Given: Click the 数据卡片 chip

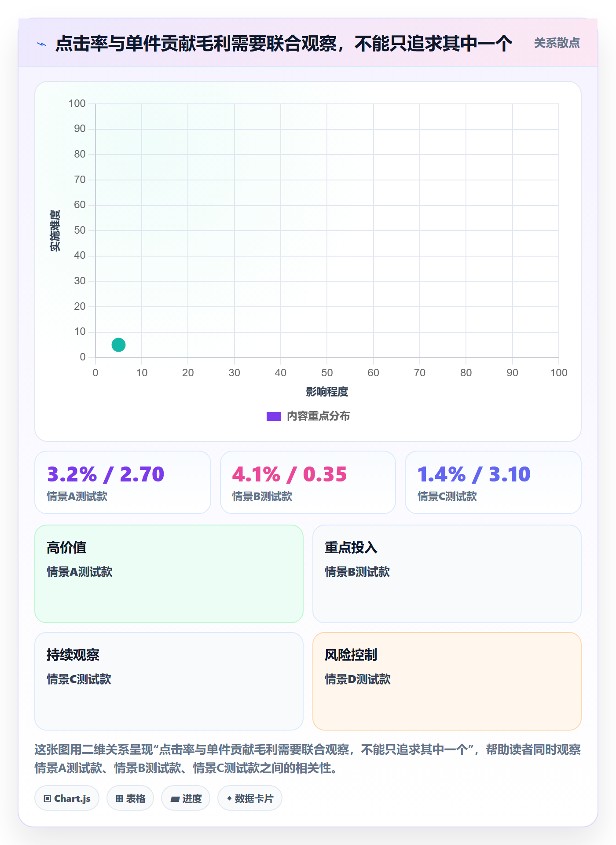Looking at the screenshot, I should click(x=250, y=798).
